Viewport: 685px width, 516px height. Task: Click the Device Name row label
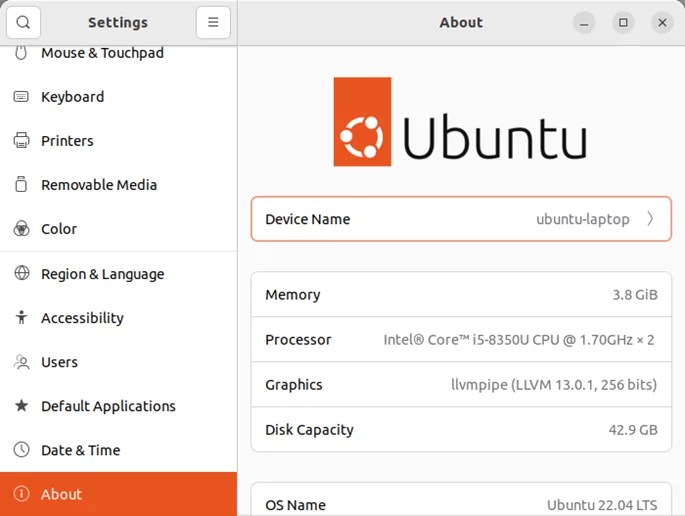pyautogui.click(x=308, y=219)
